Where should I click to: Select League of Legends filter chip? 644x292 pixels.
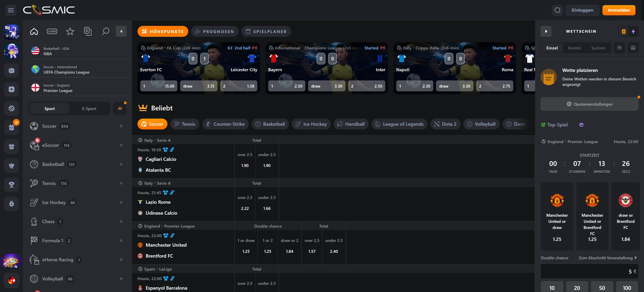point(400,124)
